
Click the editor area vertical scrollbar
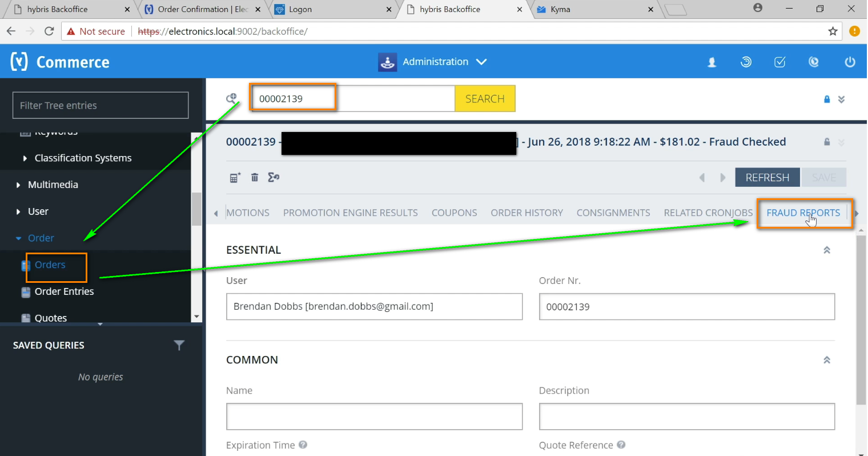click(x=861, y=320)
